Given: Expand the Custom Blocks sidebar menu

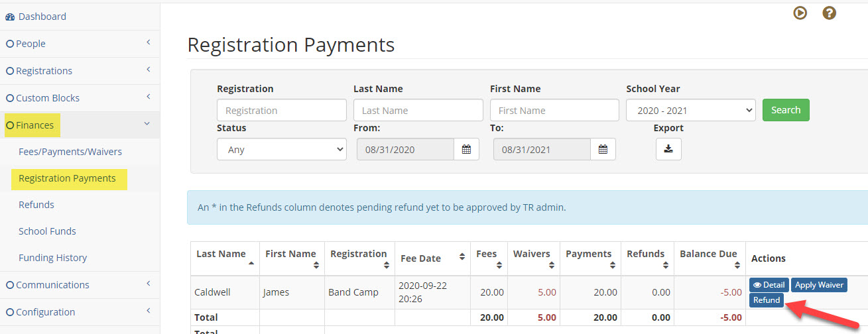Looking at the screenshot, I should 80,98.
